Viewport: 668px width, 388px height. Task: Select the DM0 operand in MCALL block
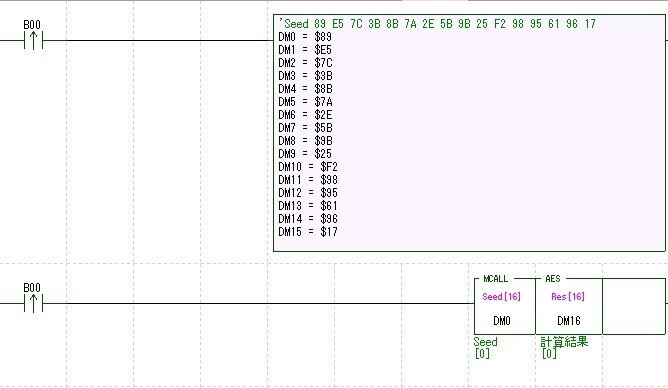coord(502,321)
